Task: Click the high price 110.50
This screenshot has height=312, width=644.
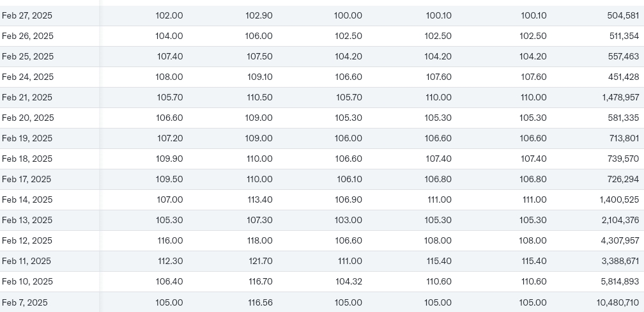Action: click(x=259, y=97)
